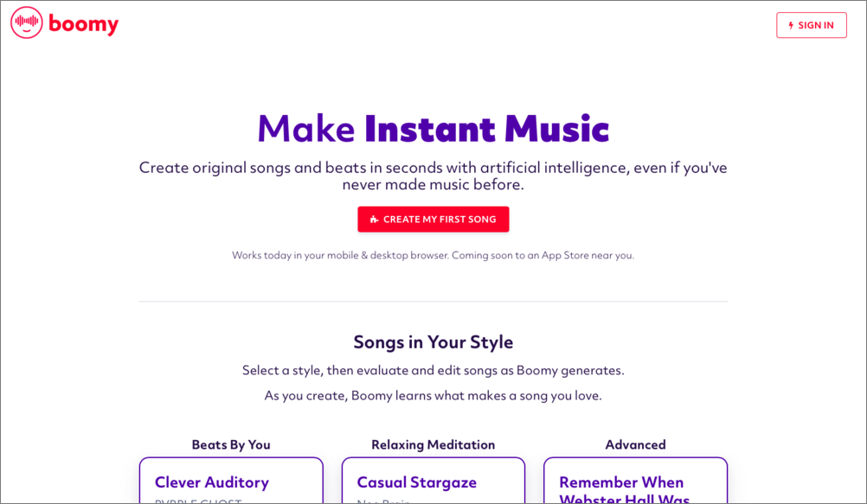
Task: Select the Relaxing Meditation style label
Action: pyautogui.click(x=433, y=444)
